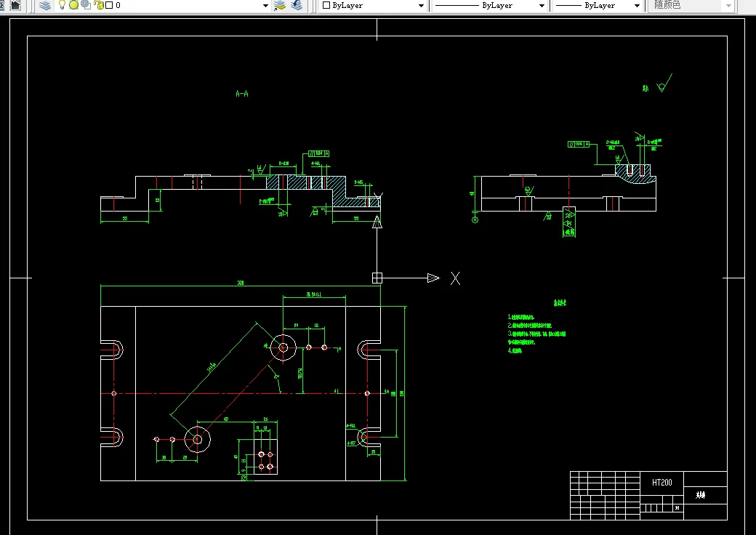
Task: Click Make Object's Layer Current icon
Action: point(280,5)
